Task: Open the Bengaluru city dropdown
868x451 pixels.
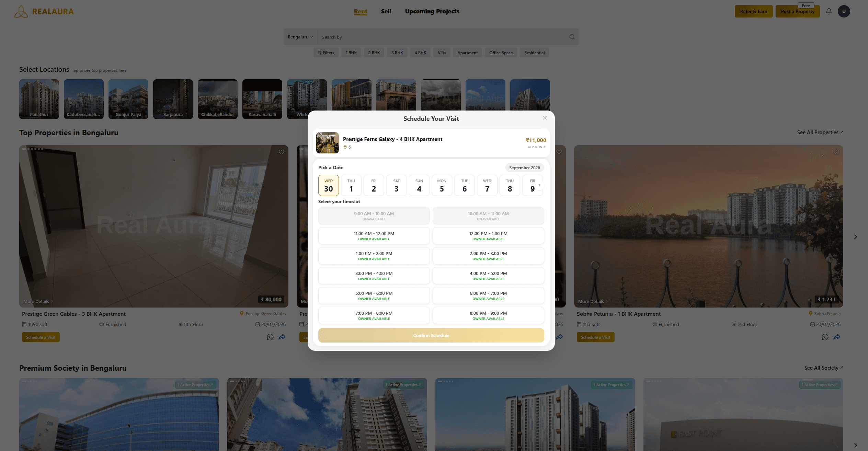Action: [x=300, y=37]
